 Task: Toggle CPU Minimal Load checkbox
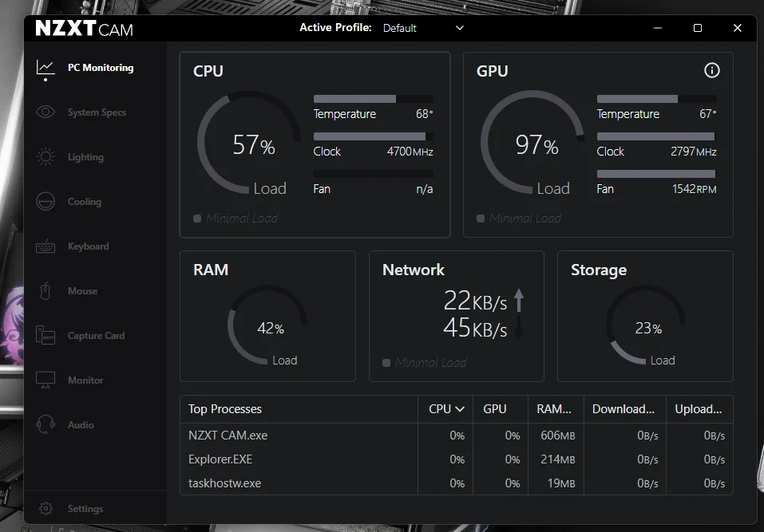coord(197,219)
